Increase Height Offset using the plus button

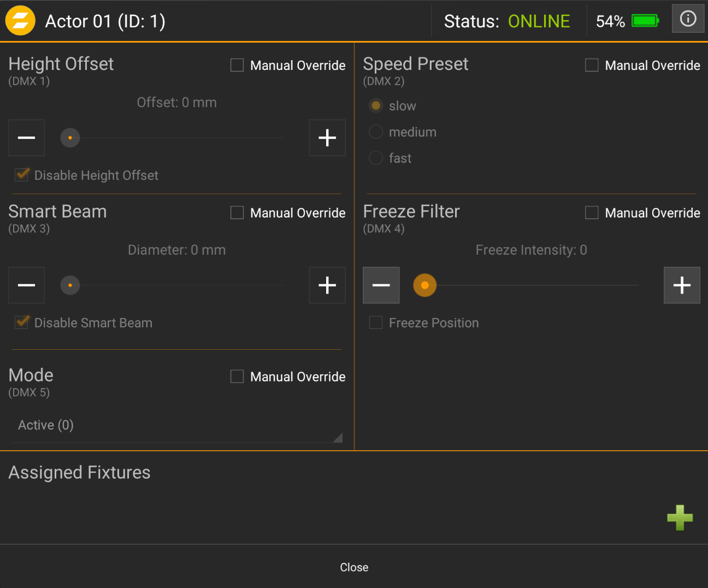[327, 138]
